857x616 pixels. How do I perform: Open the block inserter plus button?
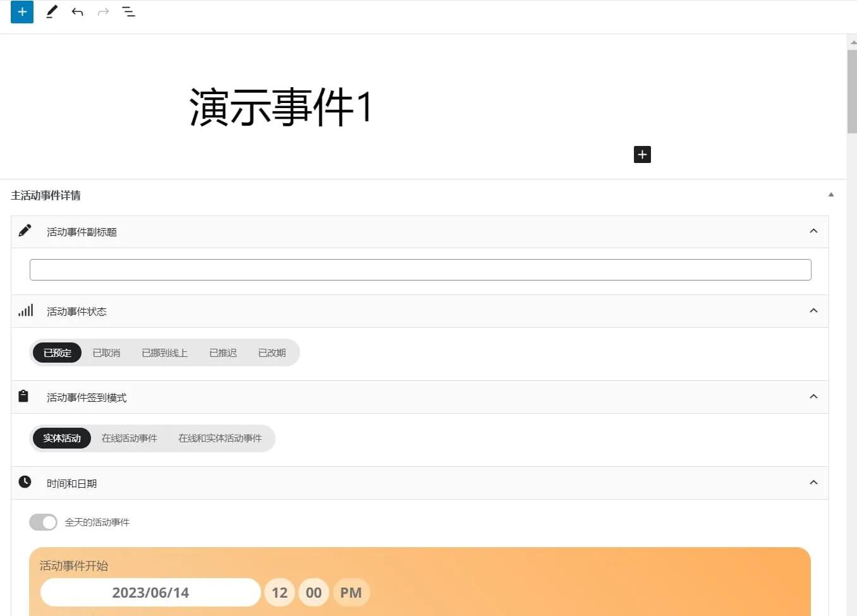pos(22,11)
